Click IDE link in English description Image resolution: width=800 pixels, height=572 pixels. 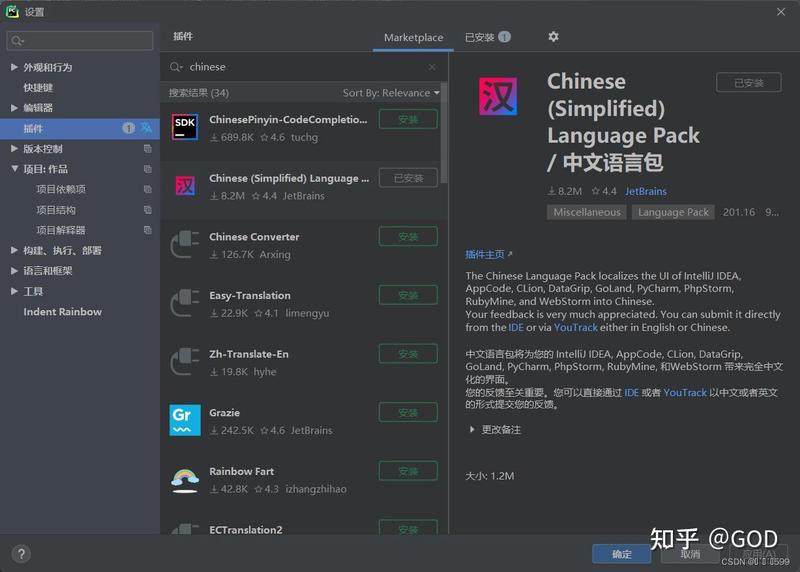coord(516,327)
